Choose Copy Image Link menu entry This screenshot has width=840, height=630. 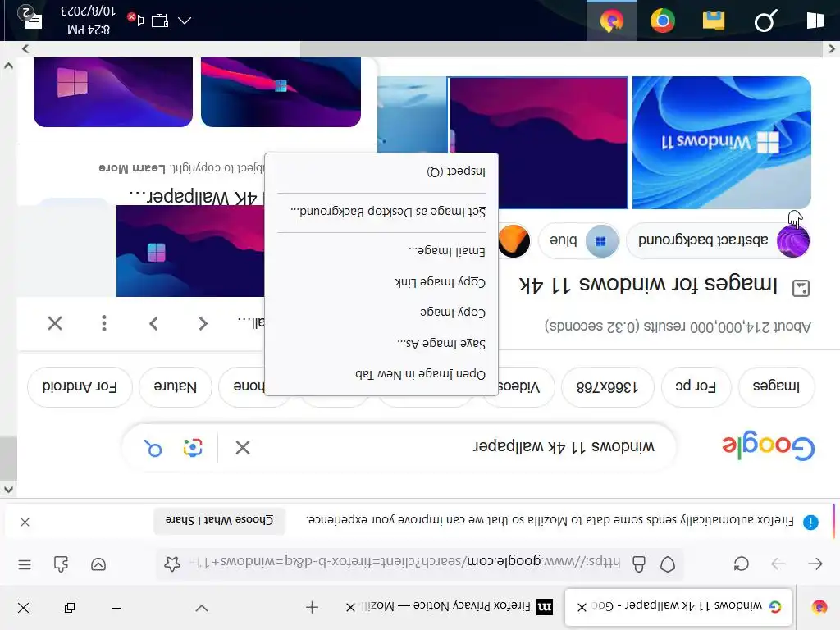381,282
